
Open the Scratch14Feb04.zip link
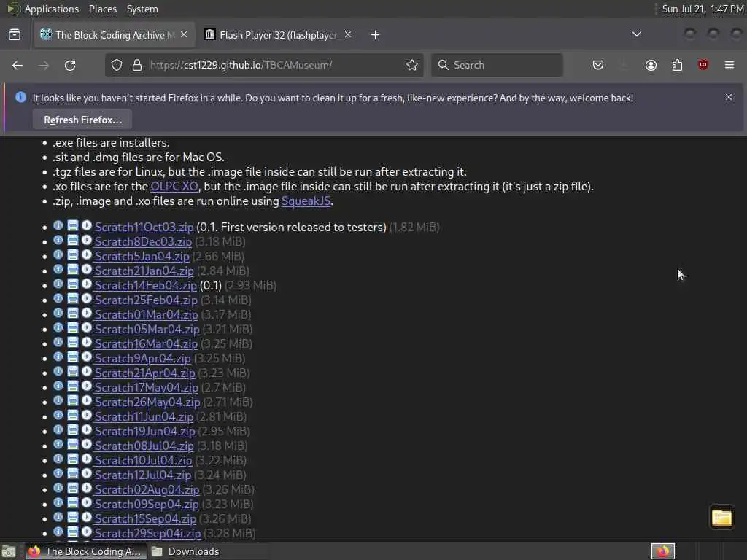pos(145,285)
